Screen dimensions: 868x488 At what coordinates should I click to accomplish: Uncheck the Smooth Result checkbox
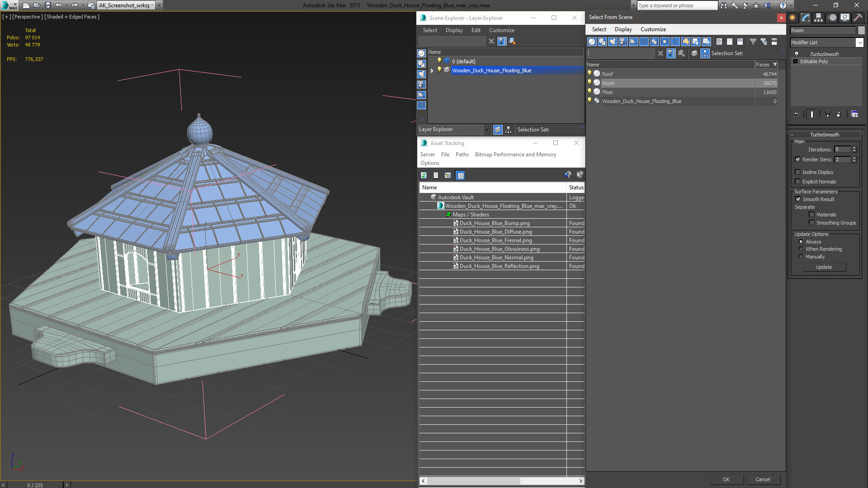tap(798, 199)
